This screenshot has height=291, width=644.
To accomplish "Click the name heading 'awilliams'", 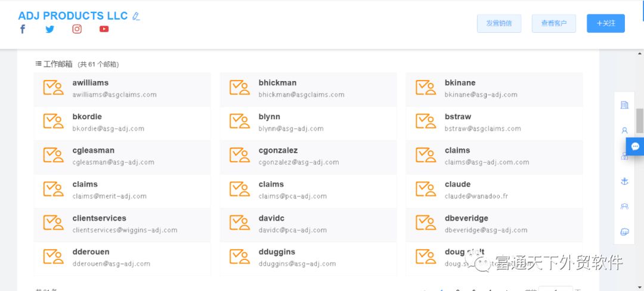I will (91, 83).
